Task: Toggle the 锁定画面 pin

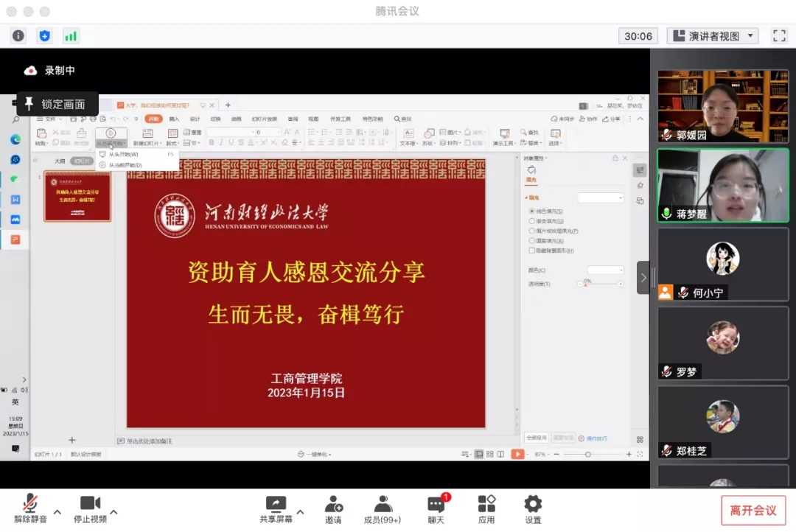Action: click(x=57, y=104)
